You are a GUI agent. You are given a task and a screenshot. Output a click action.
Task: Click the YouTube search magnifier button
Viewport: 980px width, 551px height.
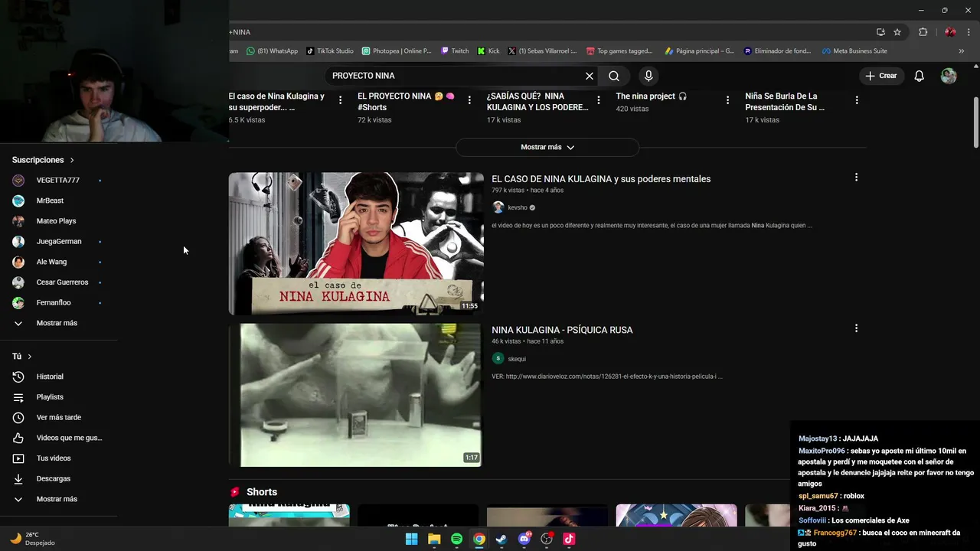(614, 76)
